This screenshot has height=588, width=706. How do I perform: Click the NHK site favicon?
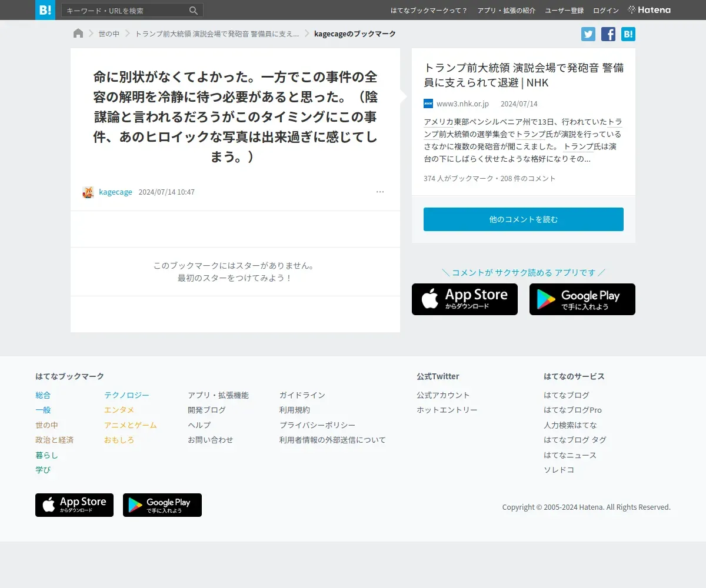coord(428,103)
